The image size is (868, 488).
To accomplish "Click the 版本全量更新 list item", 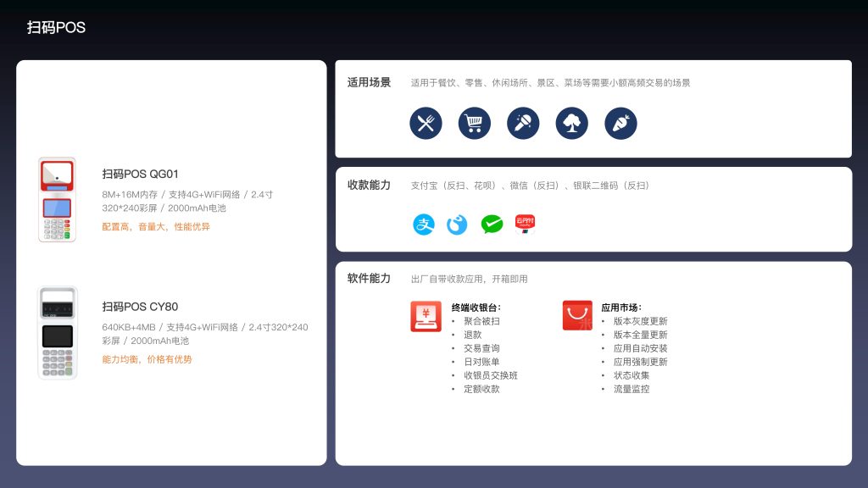I will tap(641, 335).
